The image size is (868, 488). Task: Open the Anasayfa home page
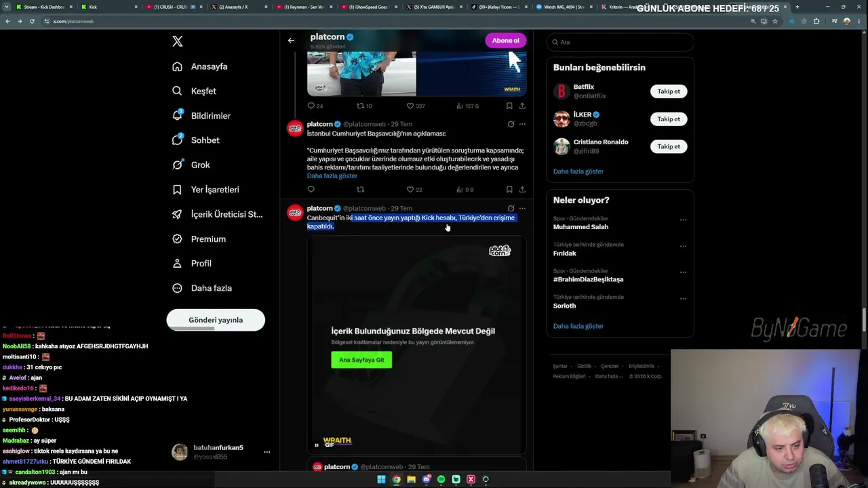click(x=200, y=66)
